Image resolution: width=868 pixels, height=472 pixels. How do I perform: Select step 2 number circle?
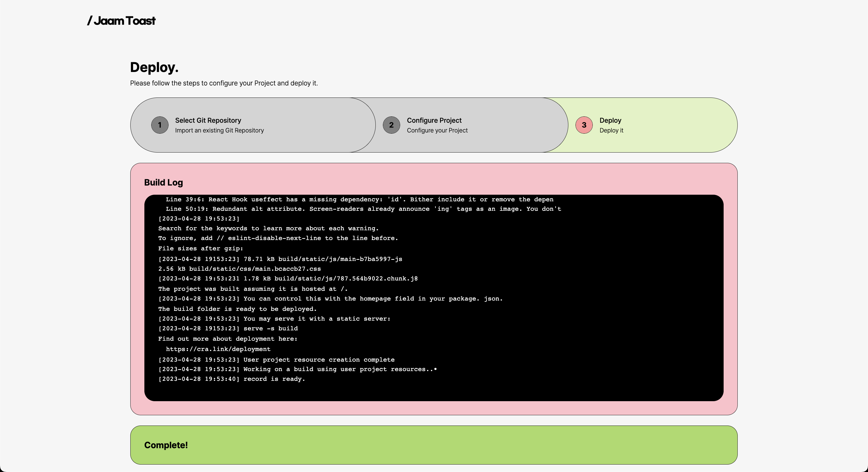[391, 125]
